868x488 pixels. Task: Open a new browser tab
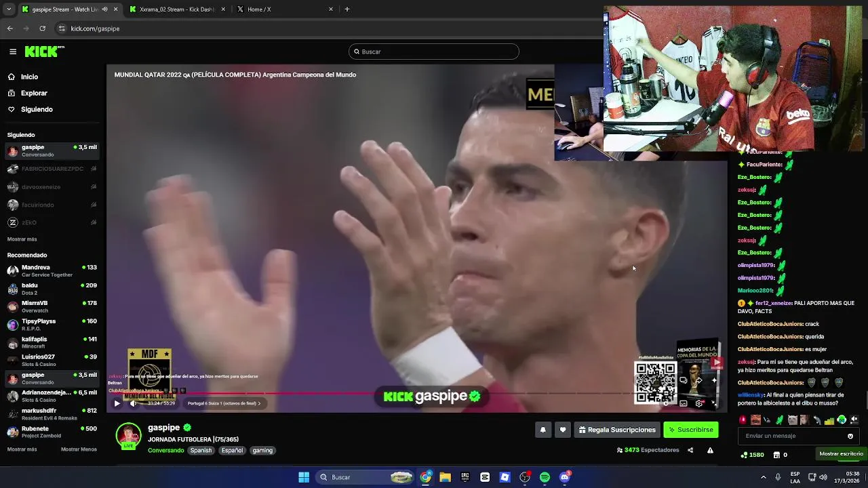point(347,9)
